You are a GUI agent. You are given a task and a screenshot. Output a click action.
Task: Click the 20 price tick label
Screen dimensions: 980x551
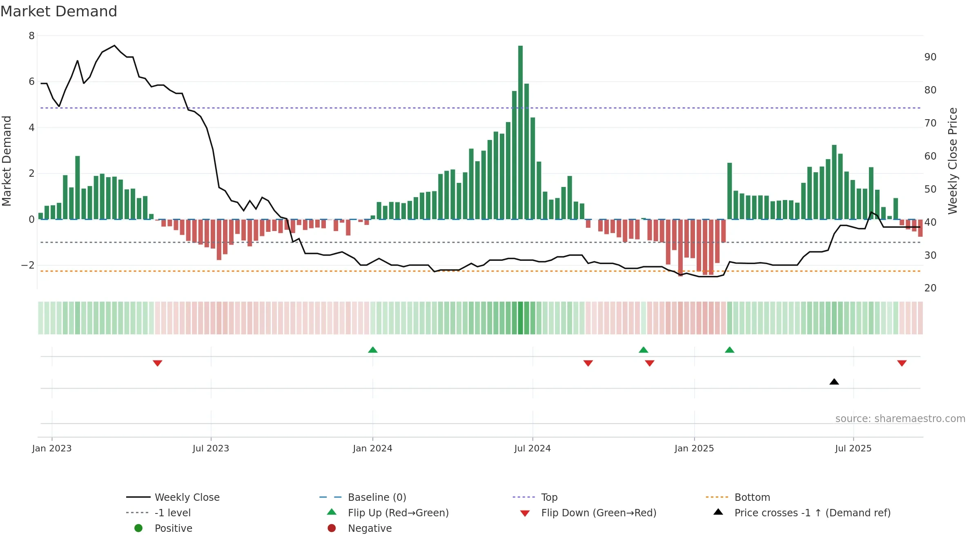pyautogui.click(x=931, y=288)
